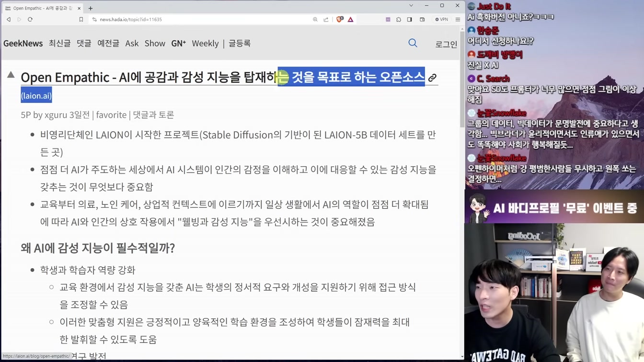This screenshot has width=644, height=362.
Task: Open the Ask section
Action: click(x=132, y=43)
